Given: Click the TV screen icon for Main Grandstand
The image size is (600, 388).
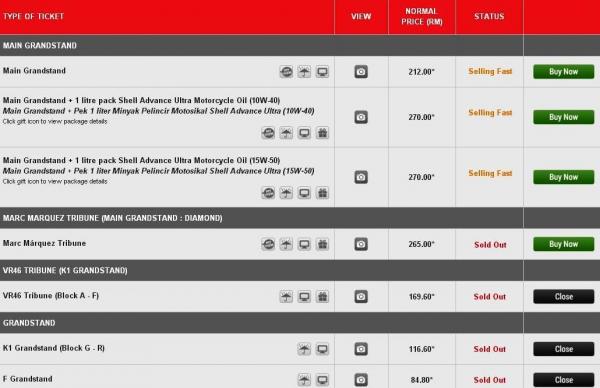Looking at the screenshot, I should (x=322, y=72).
